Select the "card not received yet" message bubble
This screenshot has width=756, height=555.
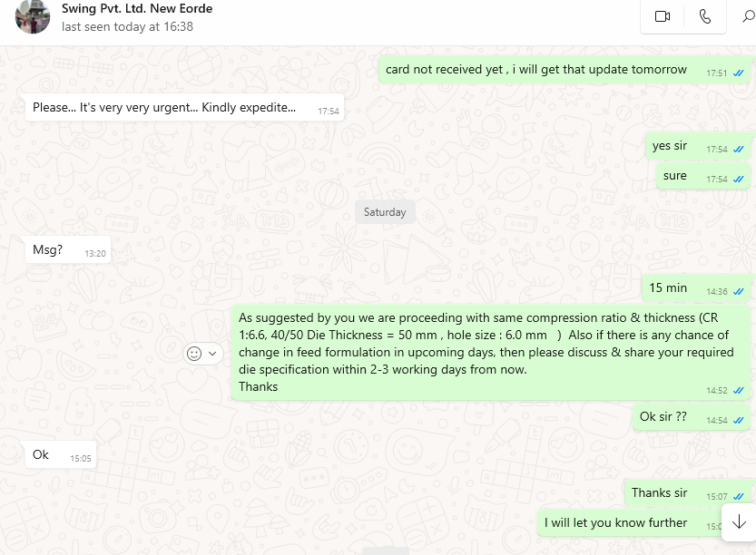click(535, 70)
